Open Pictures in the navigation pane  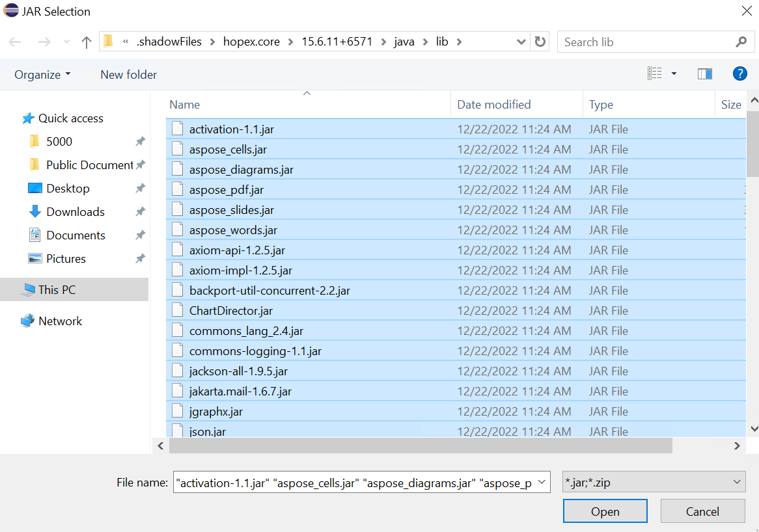click(x=66, y=259)
